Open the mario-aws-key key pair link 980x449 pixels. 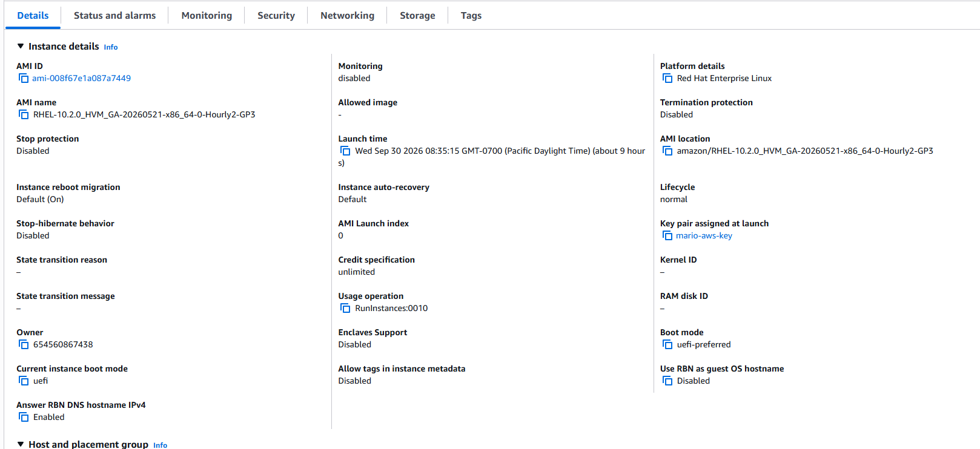[704, 235]
